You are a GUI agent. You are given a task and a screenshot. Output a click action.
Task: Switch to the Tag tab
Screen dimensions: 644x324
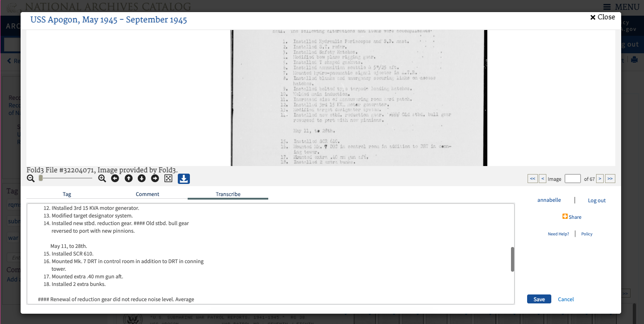[x=67, y=194]
